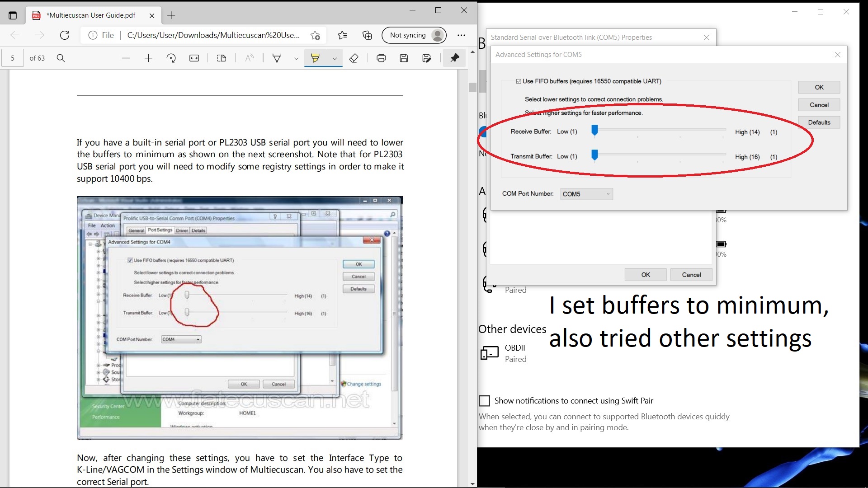Print the PDF document
This screenshot has width=868, height=488.
tap(381, 58)
